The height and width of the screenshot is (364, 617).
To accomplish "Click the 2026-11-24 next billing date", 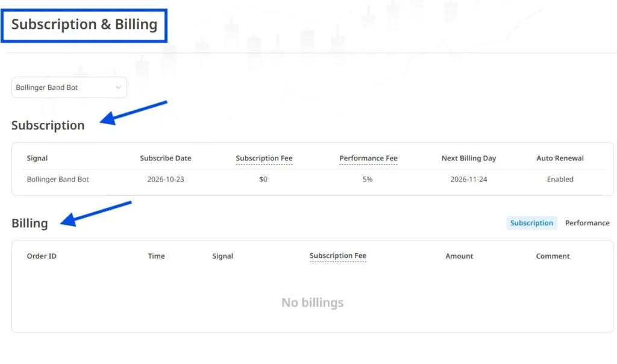I will [x=469, y=180].
